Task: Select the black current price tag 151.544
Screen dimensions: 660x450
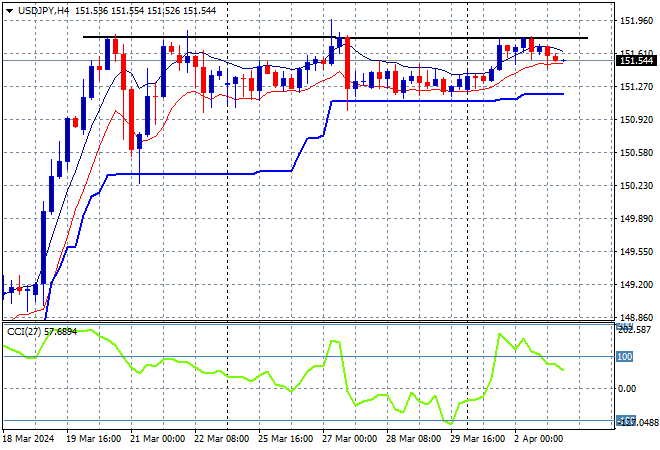Action: click(x=636, y=61)
